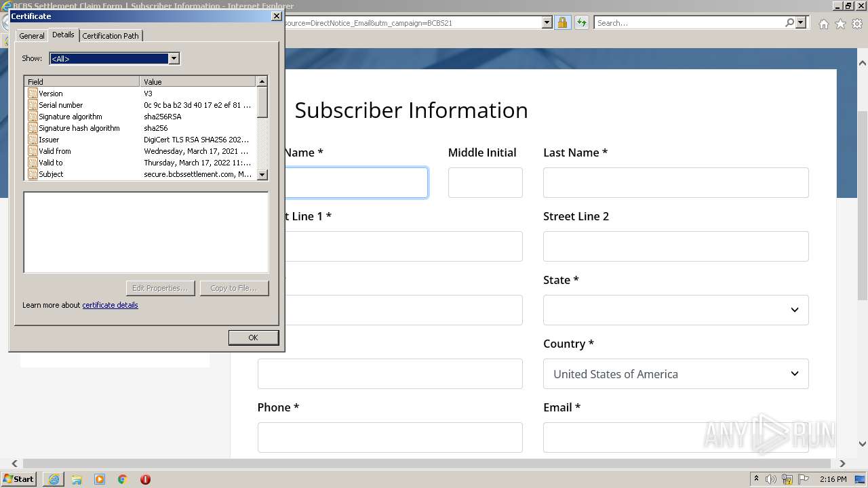Click the taskbar clock showing 2:16 PM
Image resolution: width=868 pixels, height=488 pixels.
coord(833,479)
